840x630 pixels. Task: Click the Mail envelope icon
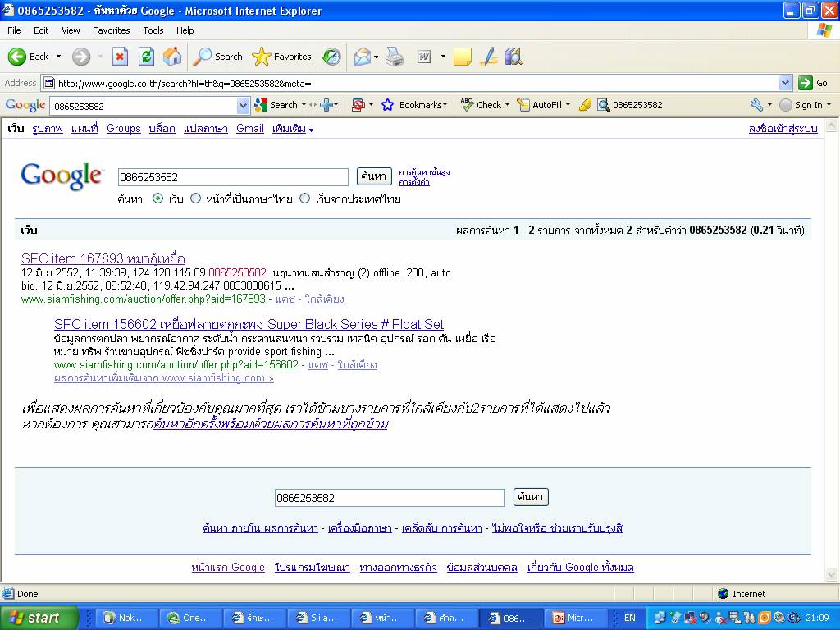pyautogui.click(x=362, y=57)
